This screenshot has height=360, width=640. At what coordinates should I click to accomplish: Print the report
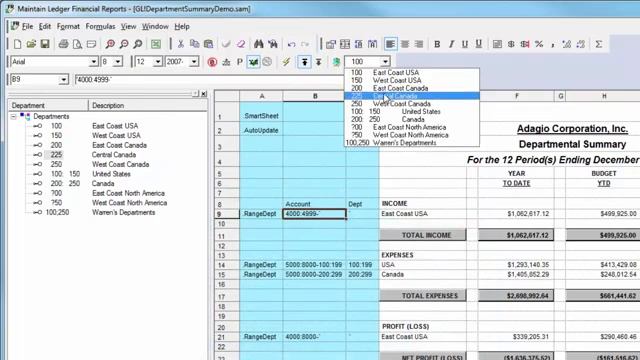[x=63, y=44]
